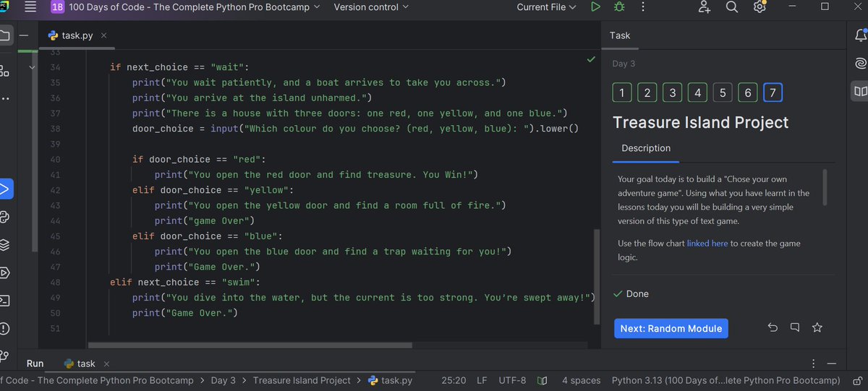Screen dimensions: 868x391
Task: Click the Next: Random Module button
Action: click(671, 328)
